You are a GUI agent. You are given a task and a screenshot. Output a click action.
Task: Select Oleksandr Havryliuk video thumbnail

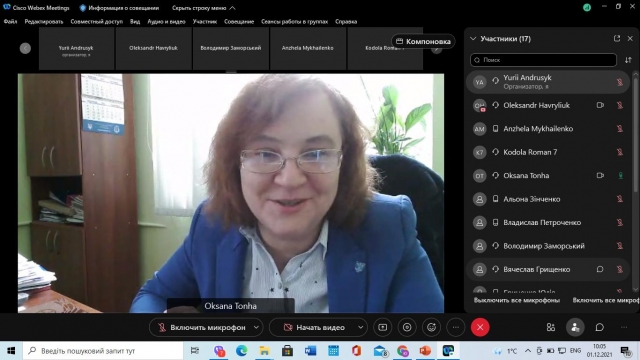(x=153, y=49)
